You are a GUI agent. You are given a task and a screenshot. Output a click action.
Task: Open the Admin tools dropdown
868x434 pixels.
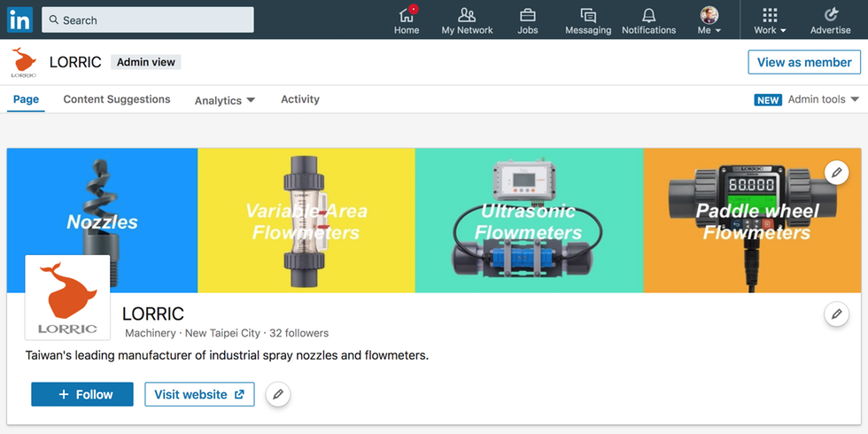823,99
